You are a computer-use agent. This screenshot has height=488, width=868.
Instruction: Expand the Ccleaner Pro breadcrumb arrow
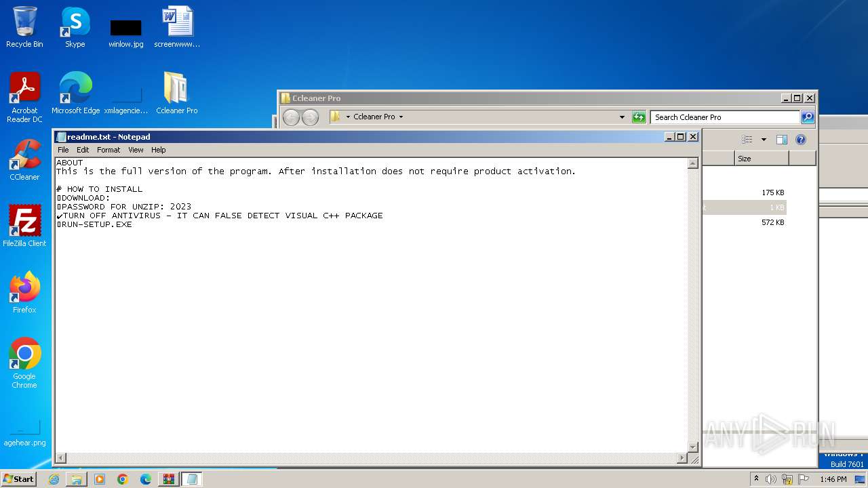(x=401, y=117)
